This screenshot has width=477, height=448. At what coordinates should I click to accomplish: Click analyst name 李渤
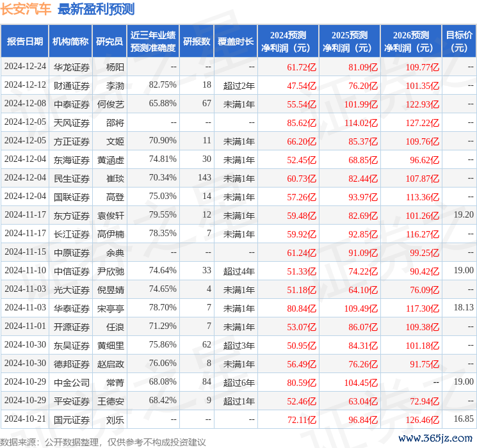(115, 86)
